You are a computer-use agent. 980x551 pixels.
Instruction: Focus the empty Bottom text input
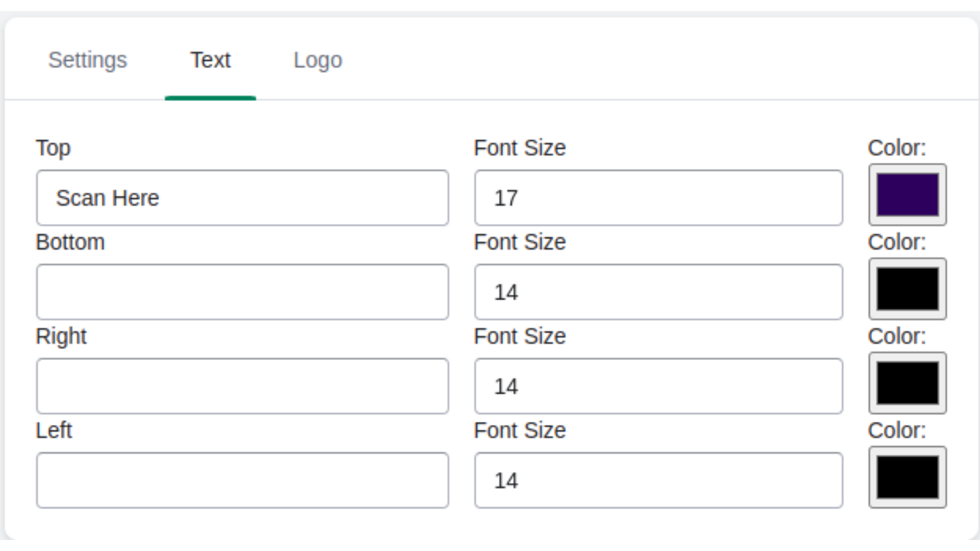pos(243,292)
